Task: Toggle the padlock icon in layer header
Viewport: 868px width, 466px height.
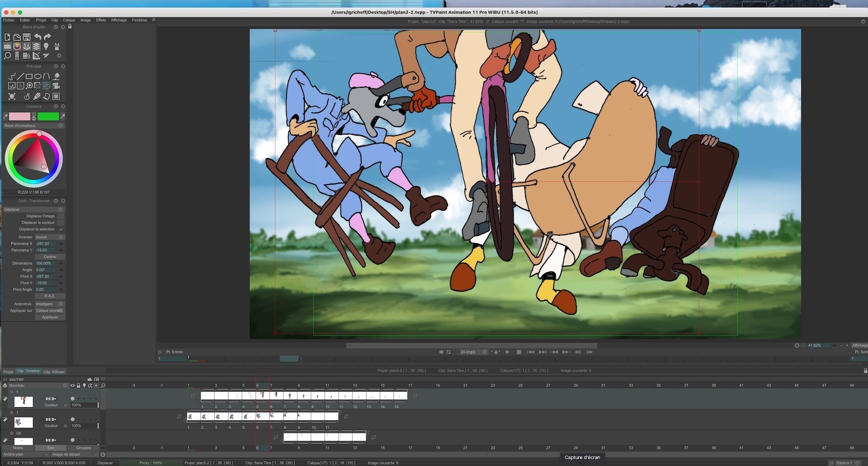Action: click(79, 386)
